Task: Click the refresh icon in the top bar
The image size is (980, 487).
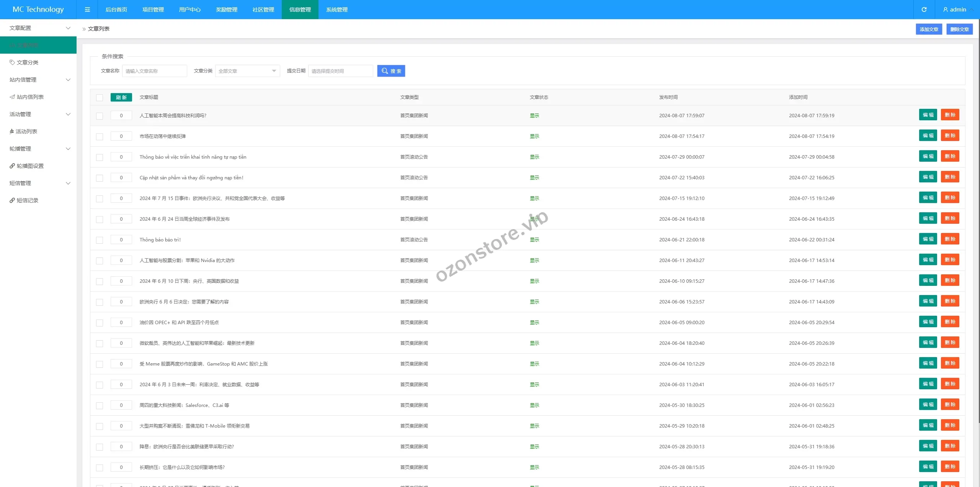Action: 924,10
